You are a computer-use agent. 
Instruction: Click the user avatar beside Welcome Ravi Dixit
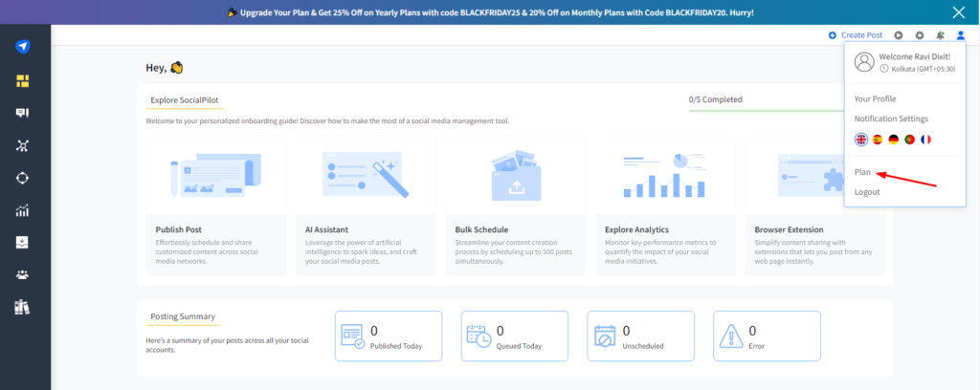click(864, 61)
